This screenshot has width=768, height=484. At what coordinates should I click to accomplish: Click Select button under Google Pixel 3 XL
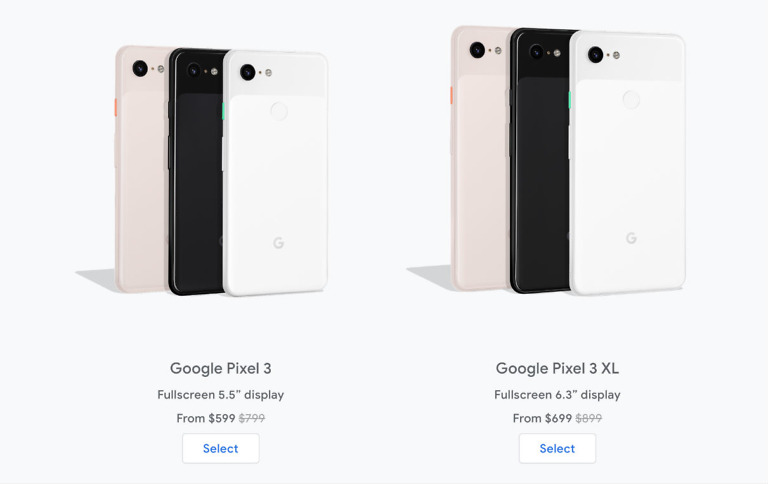click(x=557, y=448)
